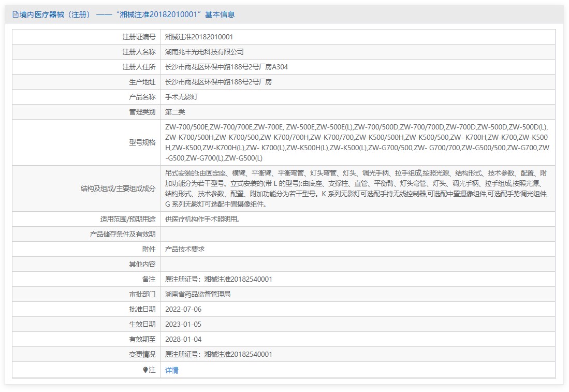Select 原注册证号 value in the 变更情况 row
Image resolution: width=569 pixels, height=392 pixels.
click(x=218, y=354)
